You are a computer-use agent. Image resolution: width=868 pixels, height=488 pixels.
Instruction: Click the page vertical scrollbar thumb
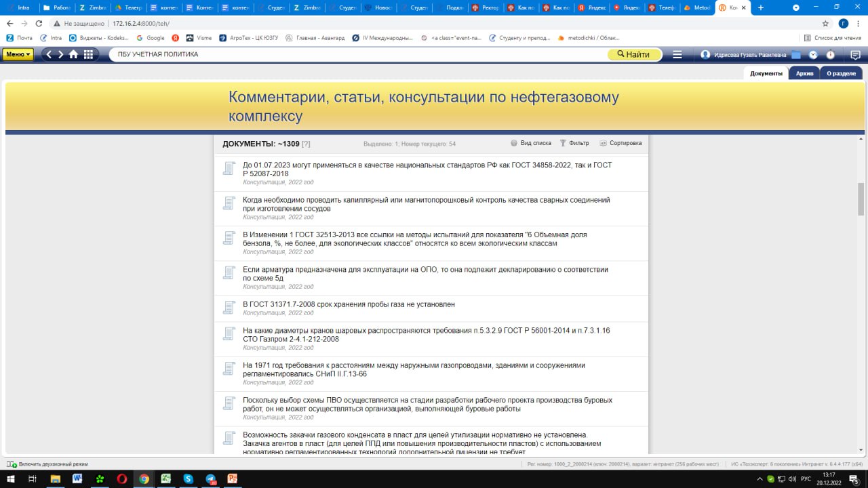tap(862, 199)
